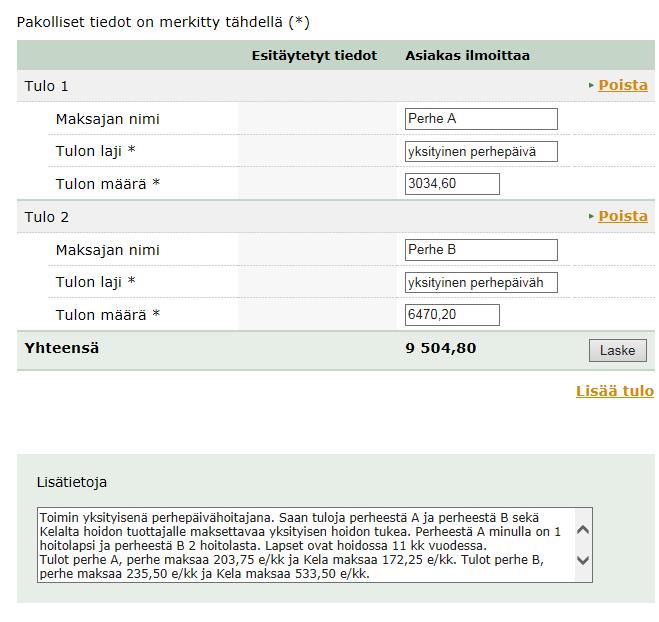Click the Tulon laji label under Tulo 2
This screenshot has height=622, width=659.
pyautogui.click(x=95, y=282)
